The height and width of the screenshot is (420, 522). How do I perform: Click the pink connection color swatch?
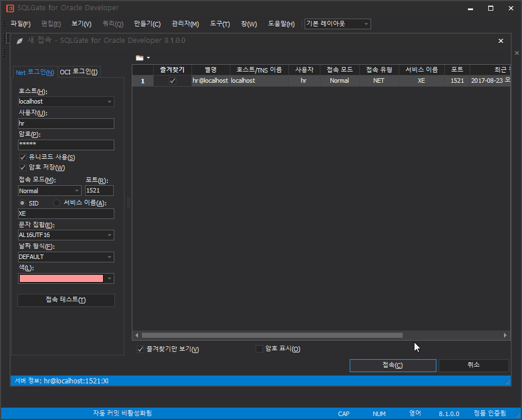61,279
